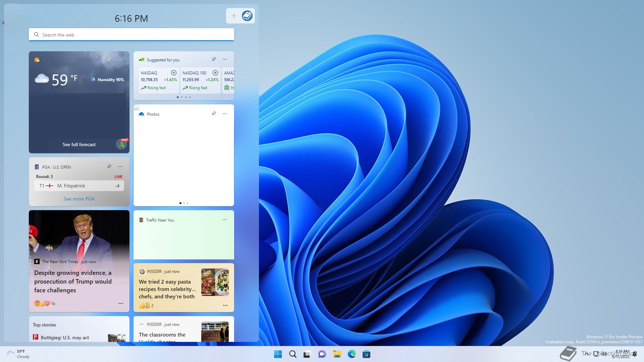The image size is (644, 362).
Task: Launch Teams Chat from taskbar
Action: (322, 354)
